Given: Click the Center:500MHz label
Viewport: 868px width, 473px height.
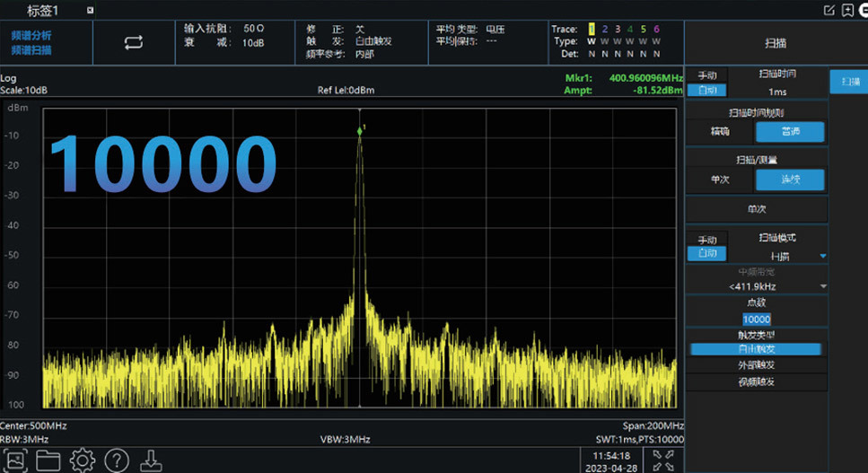Looking at the screenshot, I should click(33, 426).
